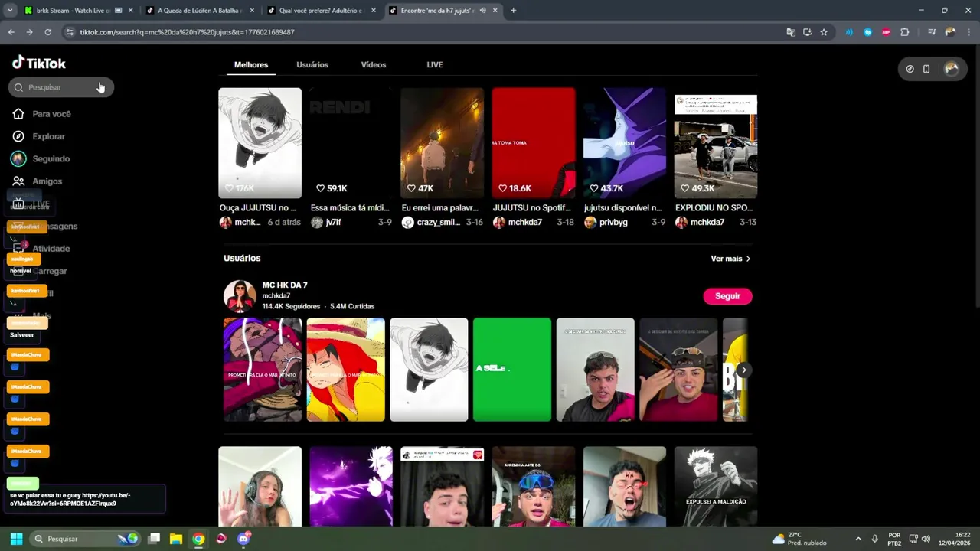980x551 pixels.
Task: Expand the tab search dropdown
Action: point(10,11)
